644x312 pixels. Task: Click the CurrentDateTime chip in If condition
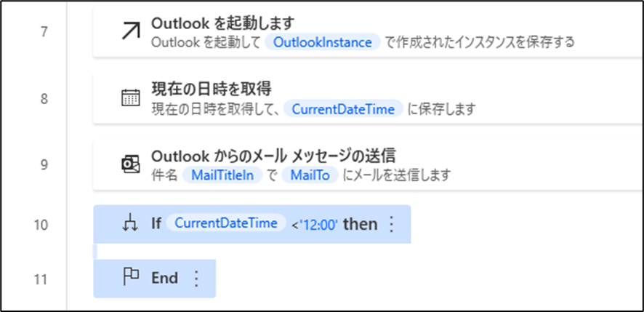pyautogui.click(x=225, y=223)
